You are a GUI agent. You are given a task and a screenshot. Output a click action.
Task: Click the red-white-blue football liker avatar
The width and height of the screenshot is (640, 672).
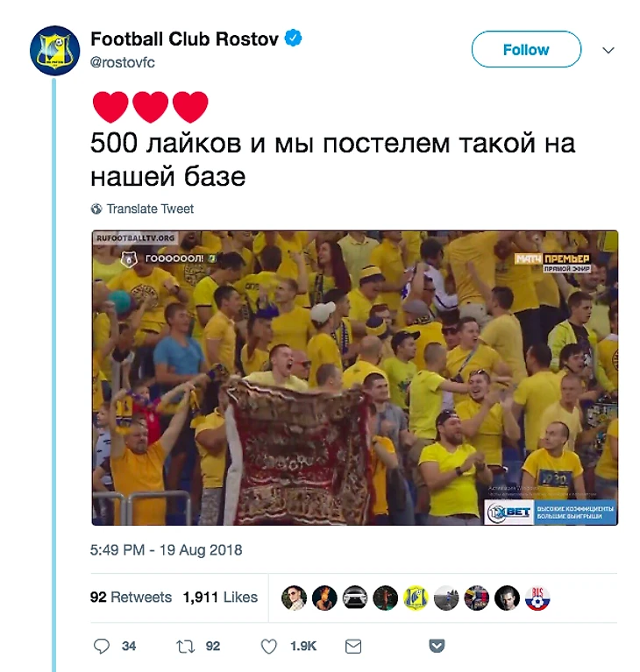click(x=537, y=598)
